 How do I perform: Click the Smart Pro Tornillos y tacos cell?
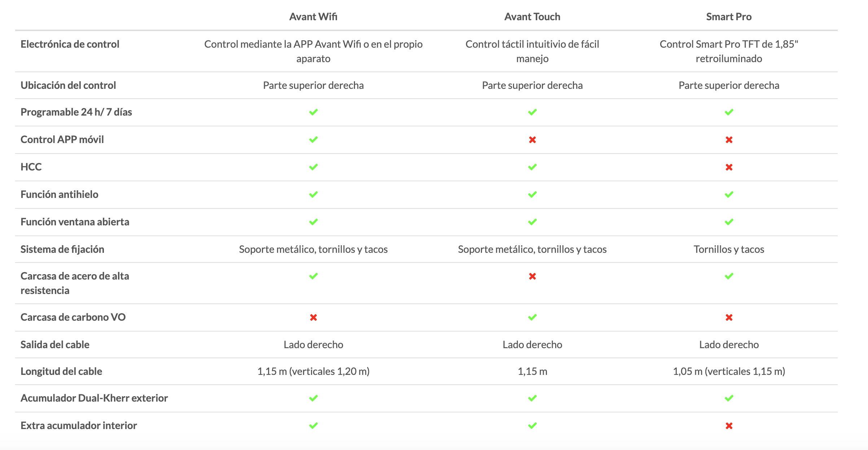pos(729,249)
